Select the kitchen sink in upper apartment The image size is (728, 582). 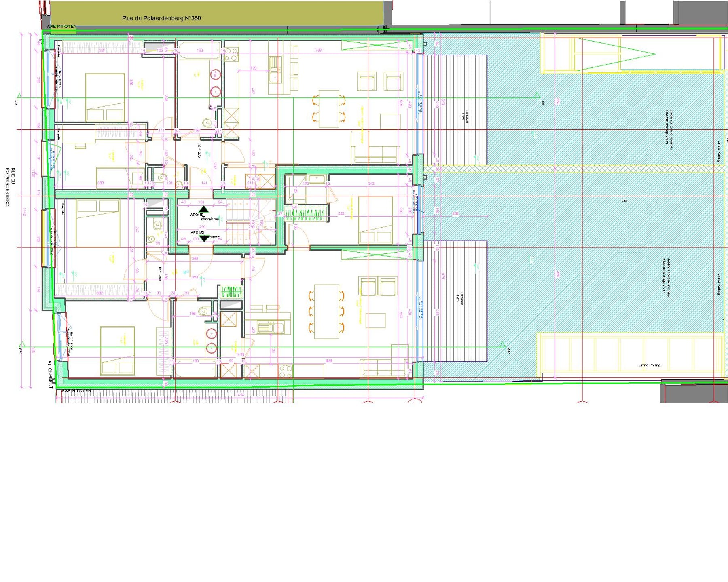click(275, 70)
